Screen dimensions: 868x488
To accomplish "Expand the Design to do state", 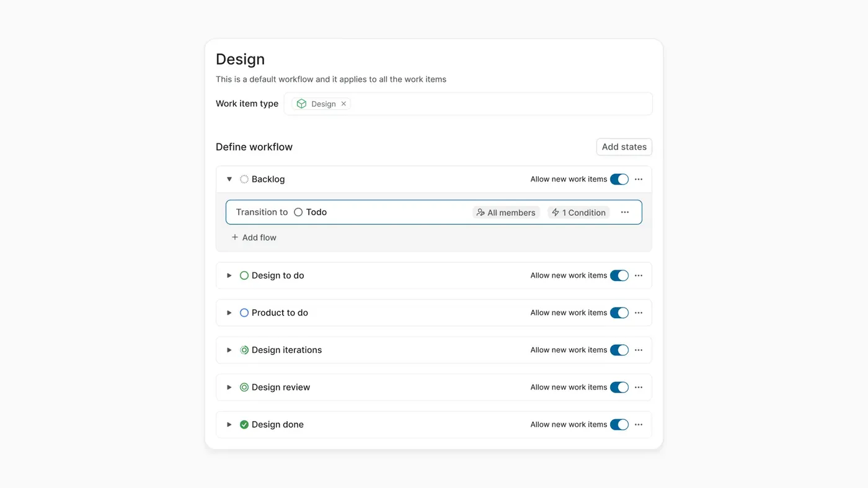I will (229, 275).
